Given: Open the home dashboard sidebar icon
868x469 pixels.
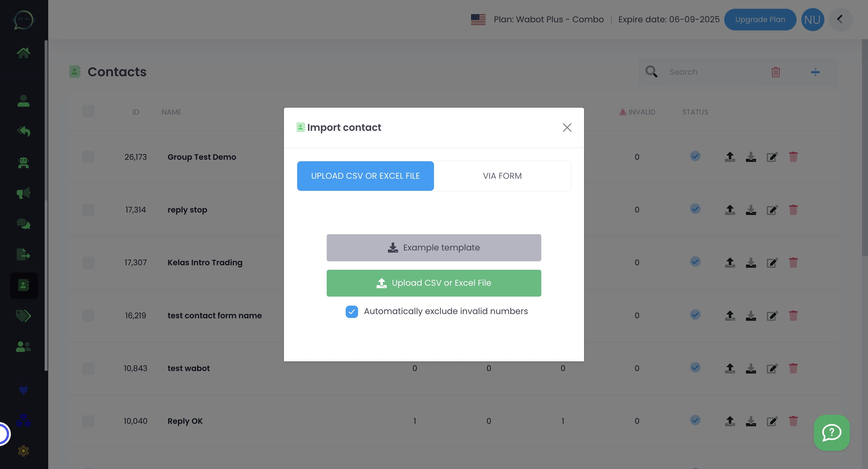Looking at the screenshot, I should pyautogui.click(x=23, y=52).
